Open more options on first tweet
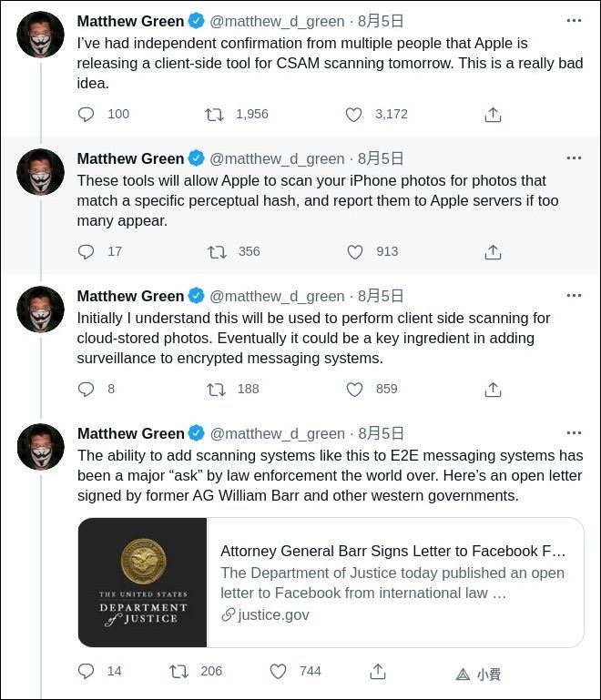 pos(574,21)
